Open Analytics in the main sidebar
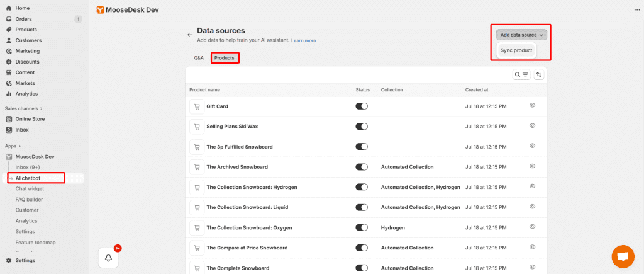Viewport: 644px width, 274px height. point(26,94)
